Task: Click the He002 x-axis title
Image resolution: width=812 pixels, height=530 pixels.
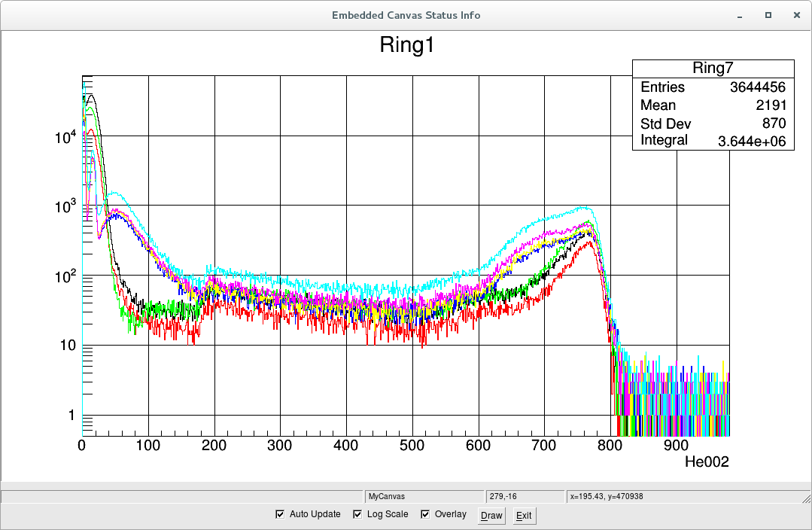Action: [707, 461]
